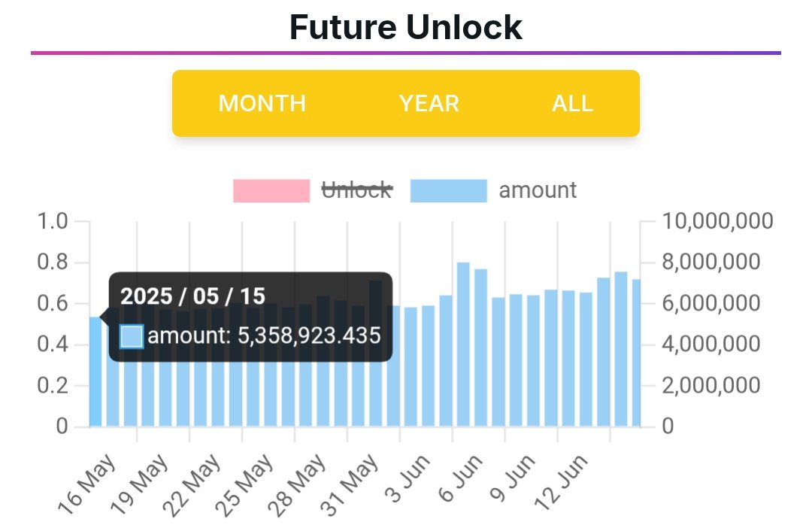Switch to the YEAR tab
Screen dimensions: 812x528
429,103
